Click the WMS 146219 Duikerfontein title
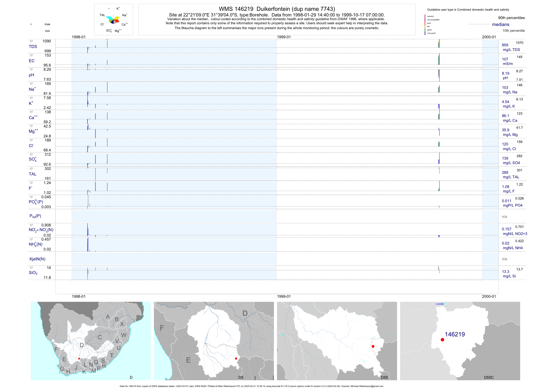The image size is (554, 392). coord(277,9)
